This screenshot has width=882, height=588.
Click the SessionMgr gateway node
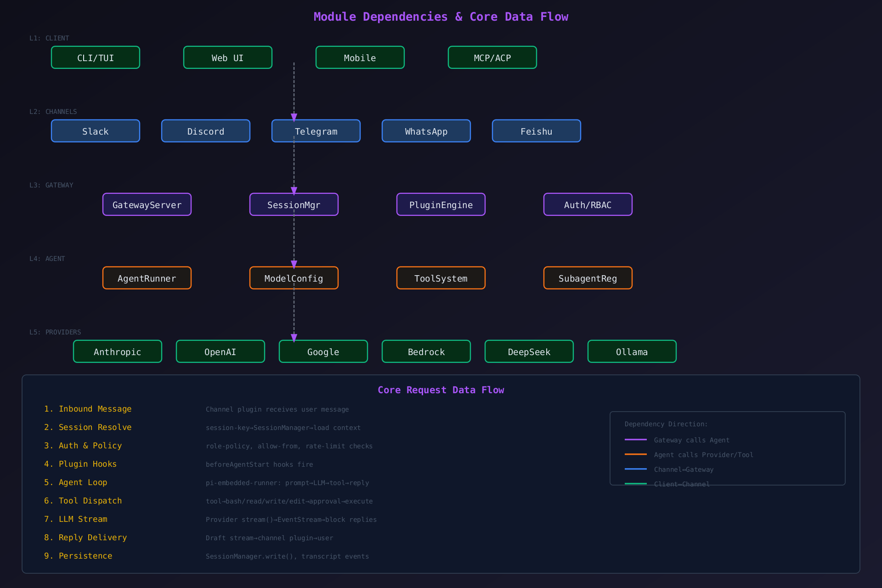pos(294,204)
